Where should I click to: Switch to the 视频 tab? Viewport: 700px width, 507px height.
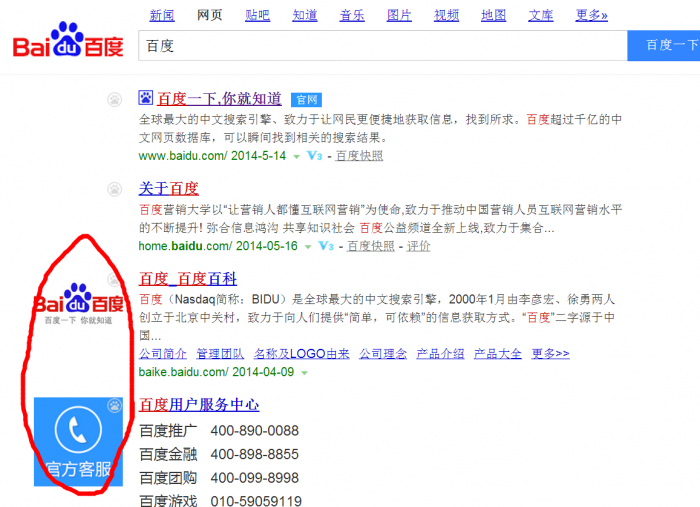[x=446, y=16]
